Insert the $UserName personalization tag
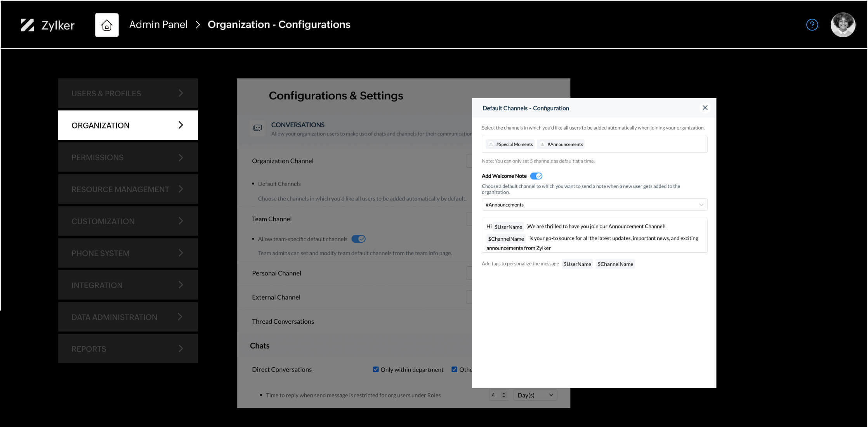Image resolution: width=868 pixels, height=427 pixels. [x=577, y=264]
